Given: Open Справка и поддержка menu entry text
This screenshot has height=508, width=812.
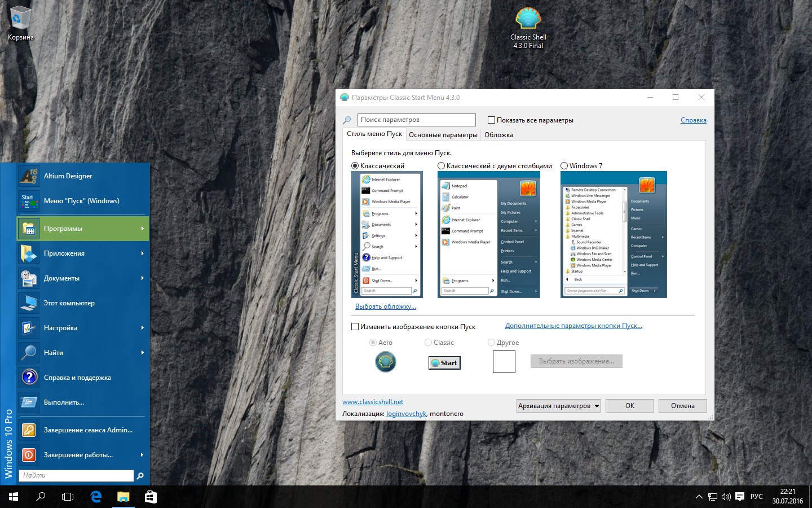Looking at the screenshot, I should (x=77, y=378).
